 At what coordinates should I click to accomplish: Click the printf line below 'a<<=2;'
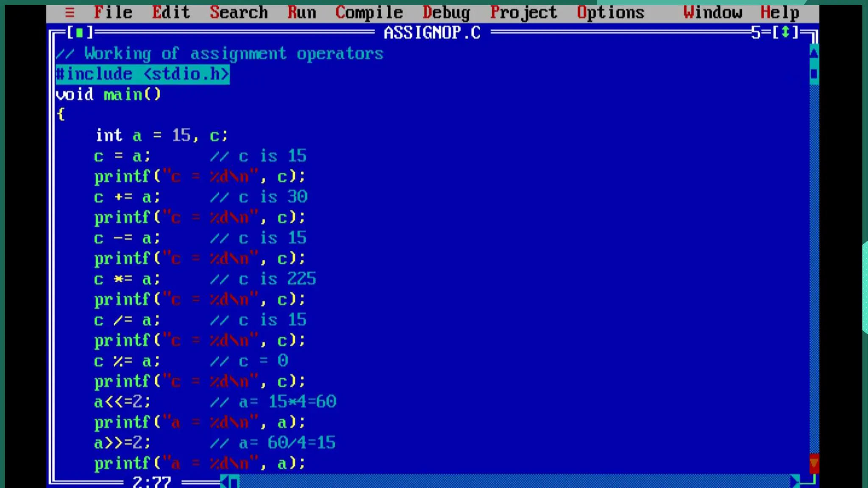pyautogui.click(x=200, y=423)
